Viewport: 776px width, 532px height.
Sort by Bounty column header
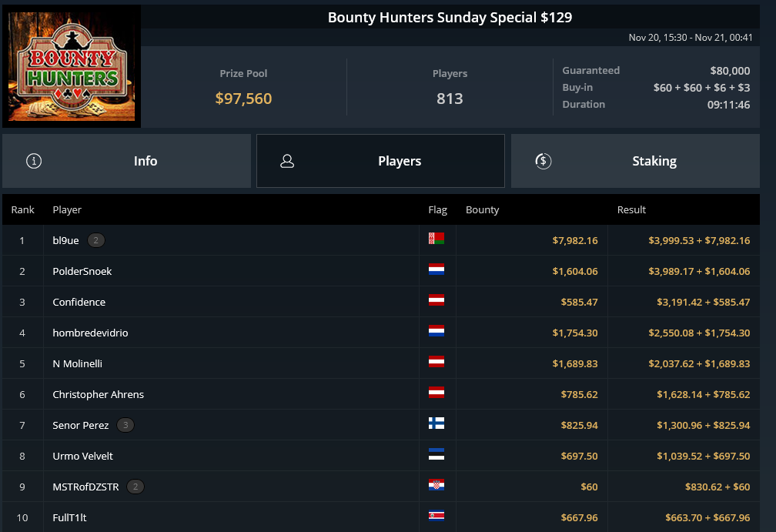[482, 210]
